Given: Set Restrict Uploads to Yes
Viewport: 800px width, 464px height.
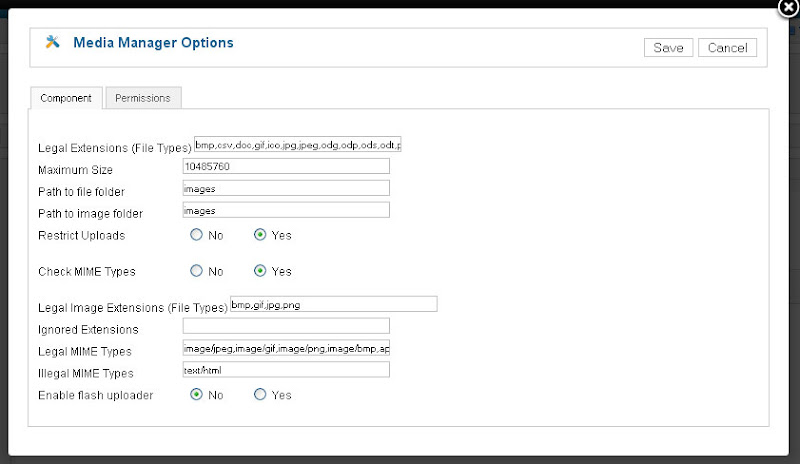Looking at the screenshot, I should tap(260, 235).
